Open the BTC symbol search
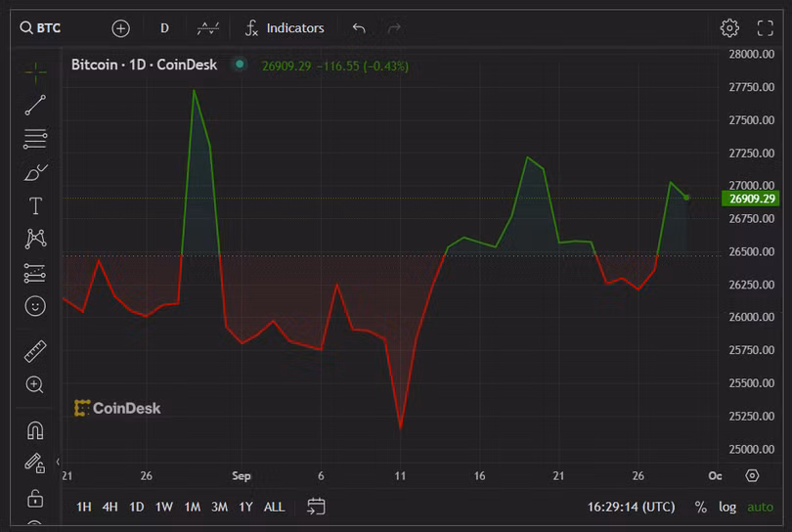The image size is (792, 532). 40,27
